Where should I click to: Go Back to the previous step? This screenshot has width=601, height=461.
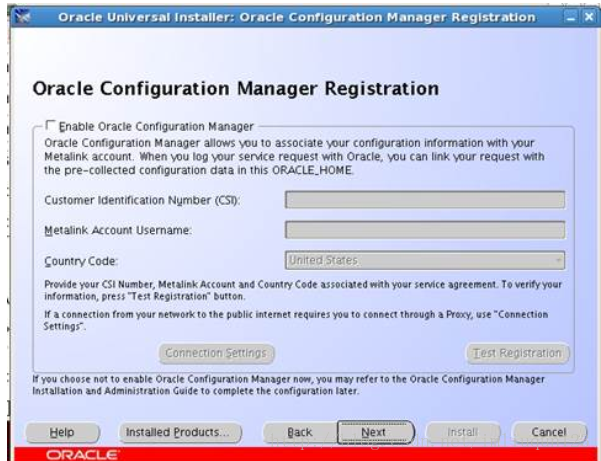pos(300,432)
